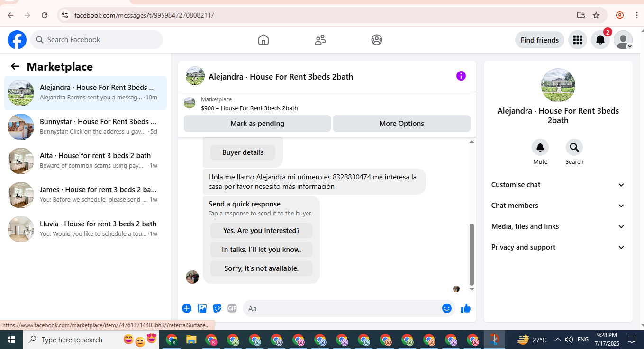Screen dimensions: 644x349
Task: Click the Facebook logo
Action: (17, 40)
